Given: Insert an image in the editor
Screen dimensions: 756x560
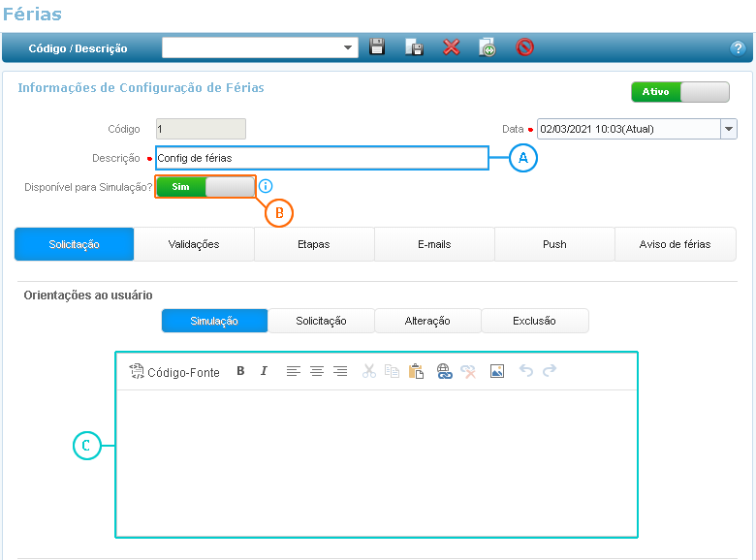Looking at the screenshot, I should pos(497,371).
